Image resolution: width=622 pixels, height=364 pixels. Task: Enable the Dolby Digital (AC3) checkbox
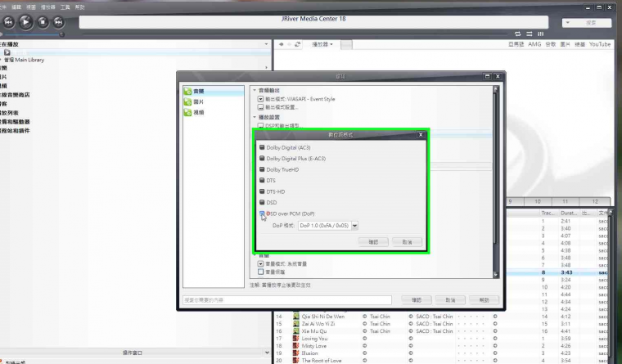point(262,147)
